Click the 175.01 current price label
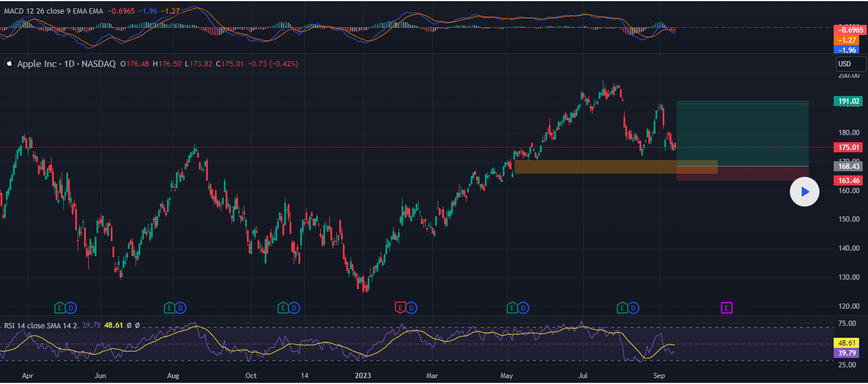The image size is (868, 384). 848,147
